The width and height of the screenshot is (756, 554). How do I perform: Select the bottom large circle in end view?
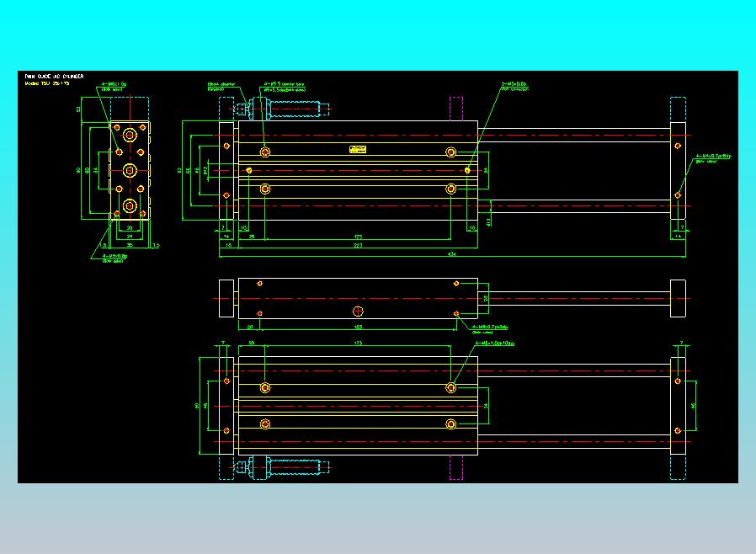pos(130,206)
